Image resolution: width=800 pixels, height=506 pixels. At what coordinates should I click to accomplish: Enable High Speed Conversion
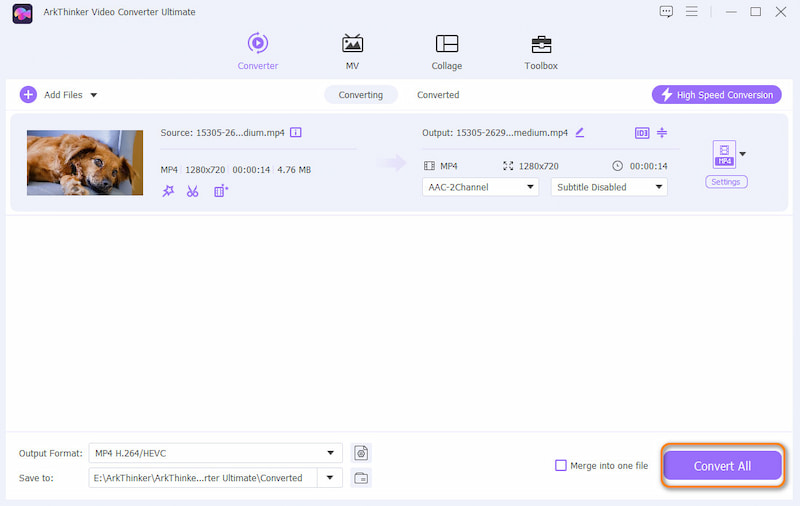point(716,95)
